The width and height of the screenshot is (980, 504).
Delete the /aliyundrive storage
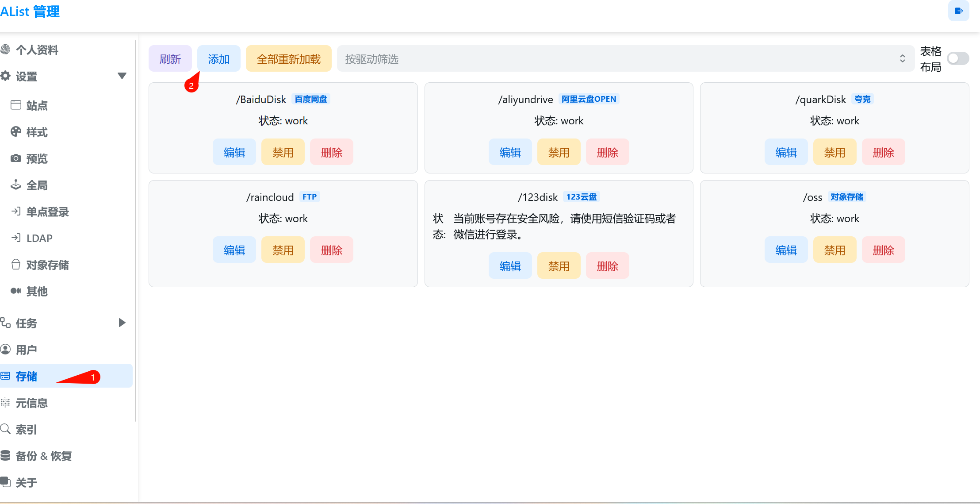click(x=608, y=152)
